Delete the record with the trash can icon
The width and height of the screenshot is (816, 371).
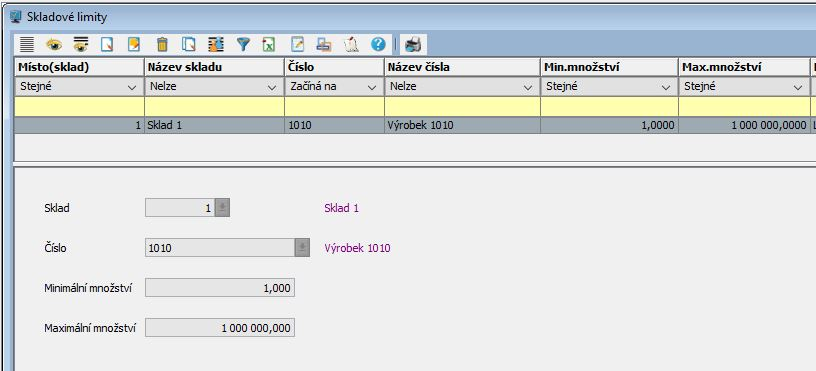pos(162,45)
